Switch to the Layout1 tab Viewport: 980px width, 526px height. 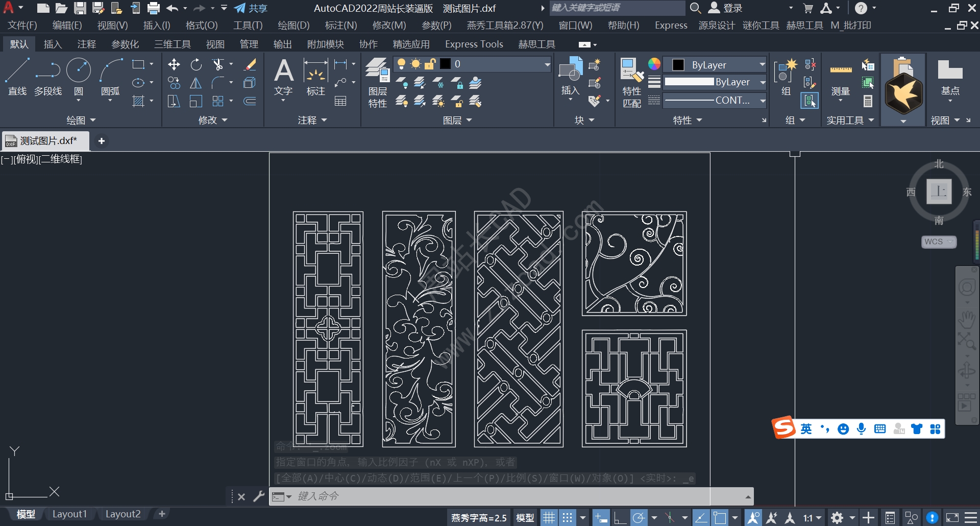click(70, 514)
